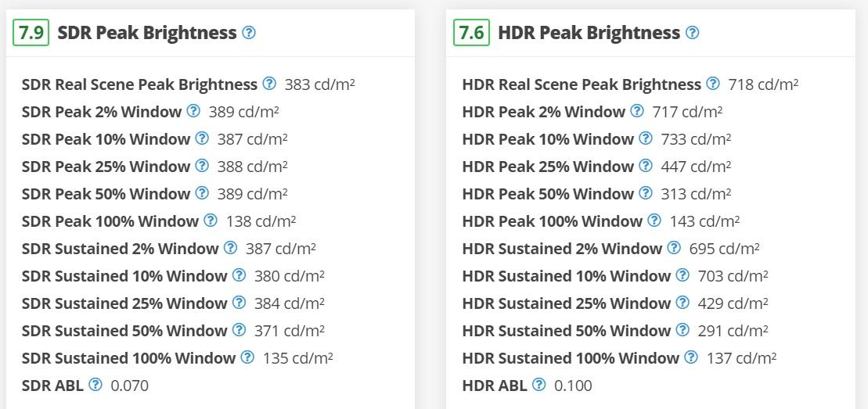Open help for SDR Sustained 25% Window
Image resolution: width=868 pixels, height=409 pixels.
[239, 302]
